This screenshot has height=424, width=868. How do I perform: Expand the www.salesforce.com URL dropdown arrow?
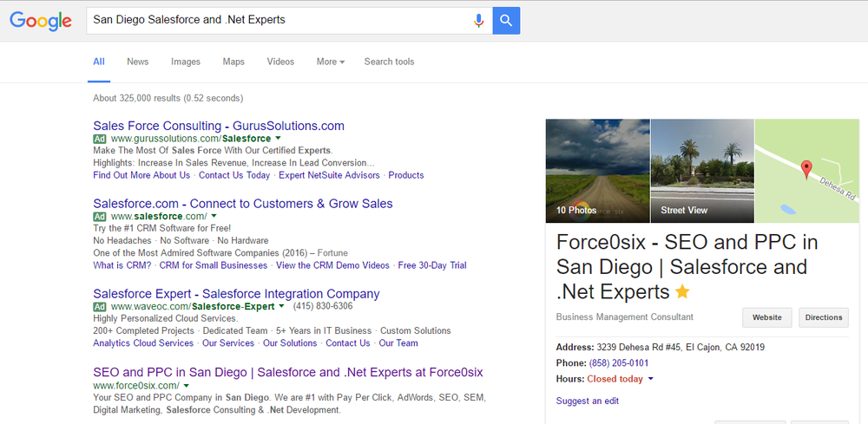[214, 216]
